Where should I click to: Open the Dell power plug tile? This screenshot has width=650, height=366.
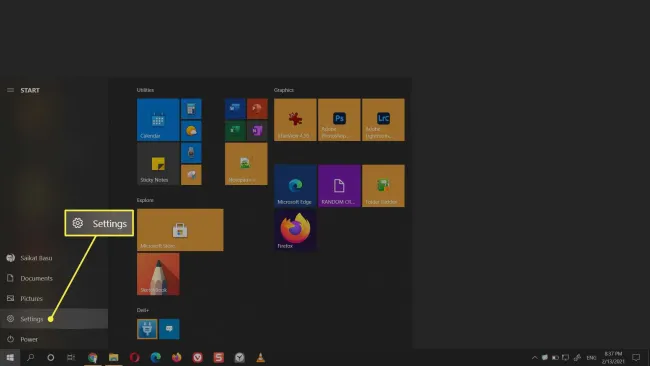point(147,329)
